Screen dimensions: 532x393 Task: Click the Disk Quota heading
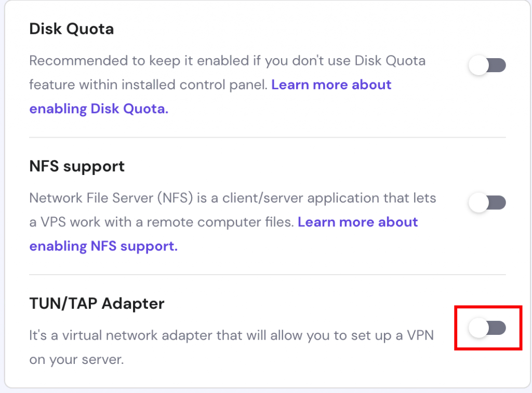point(71,29)
